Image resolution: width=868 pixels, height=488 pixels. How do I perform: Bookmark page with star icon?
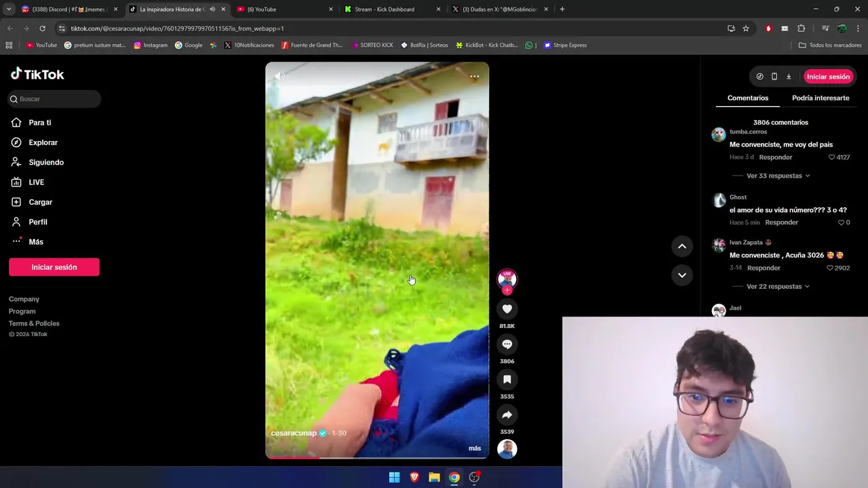[x=746, y=28]
